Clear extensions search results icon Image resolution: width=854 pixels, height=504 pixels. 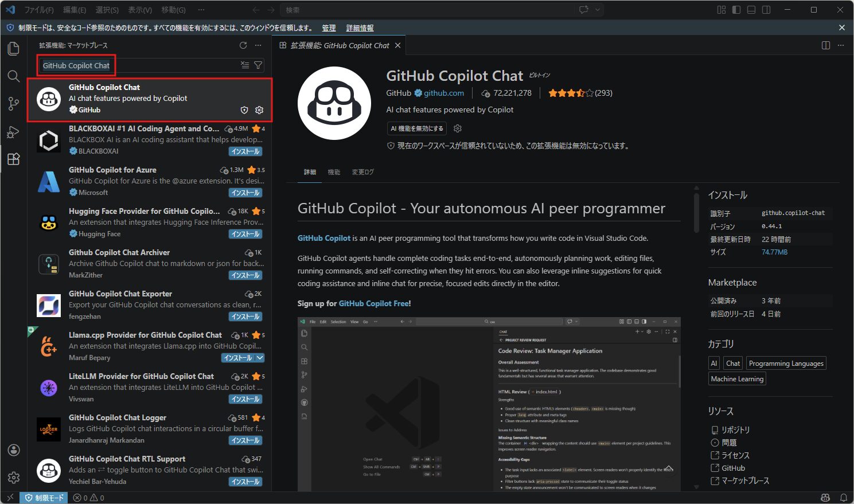tap(245, 65)
